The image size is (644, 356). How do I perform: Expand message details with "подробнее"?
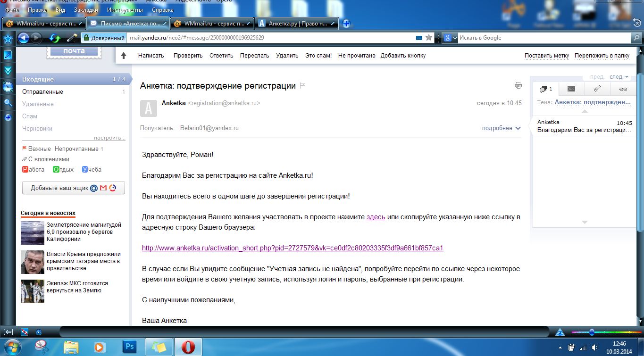click(x=501, y=128)
